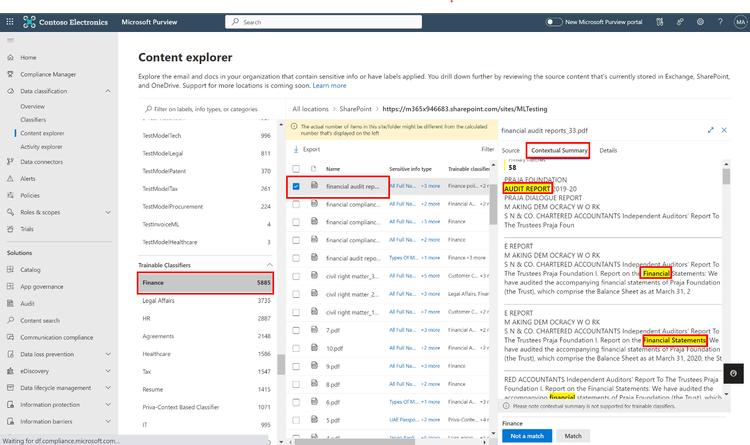This screenshot has height=445, width=750.
Task: Click the Alerts icon in sidebar
Action: [x=10, y=178]
